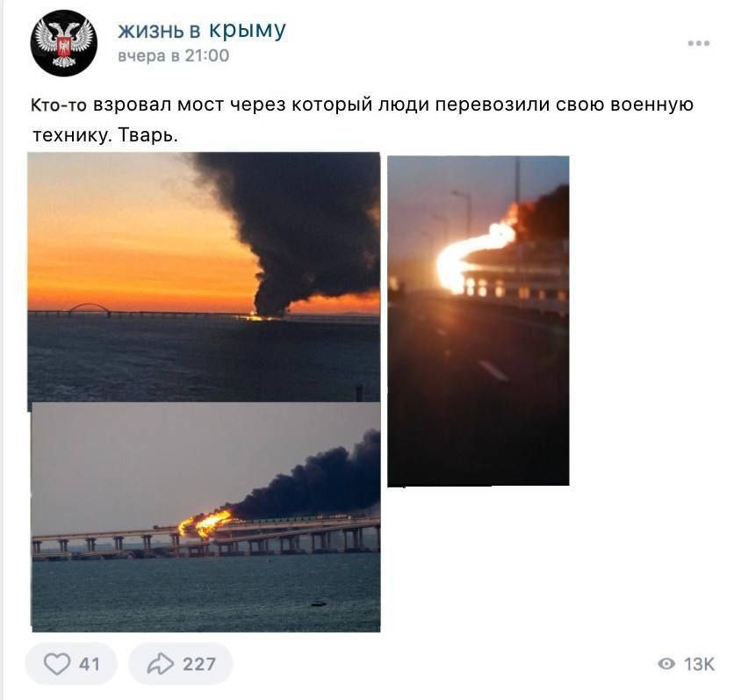Click the small boat in bottom photo
The height and width of the screenshot is (700, 741).
pyautogui.click(x=319, y=603)
